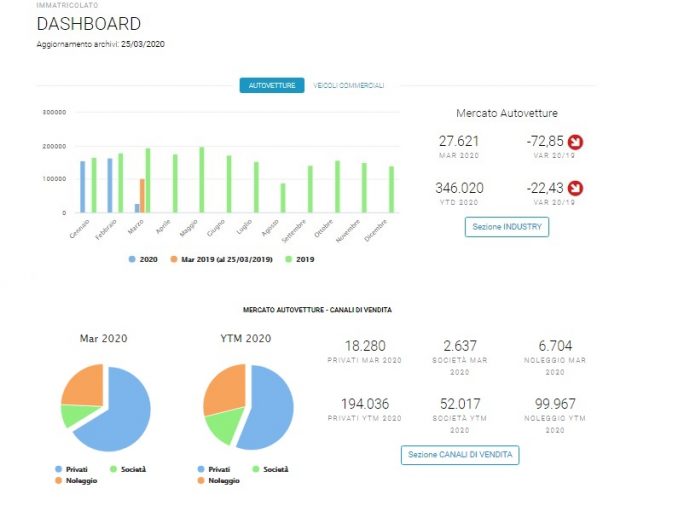Screen dimensions: 684x512
Task: Click the orange March 2019 bar in chart
Action: (142, 196)
